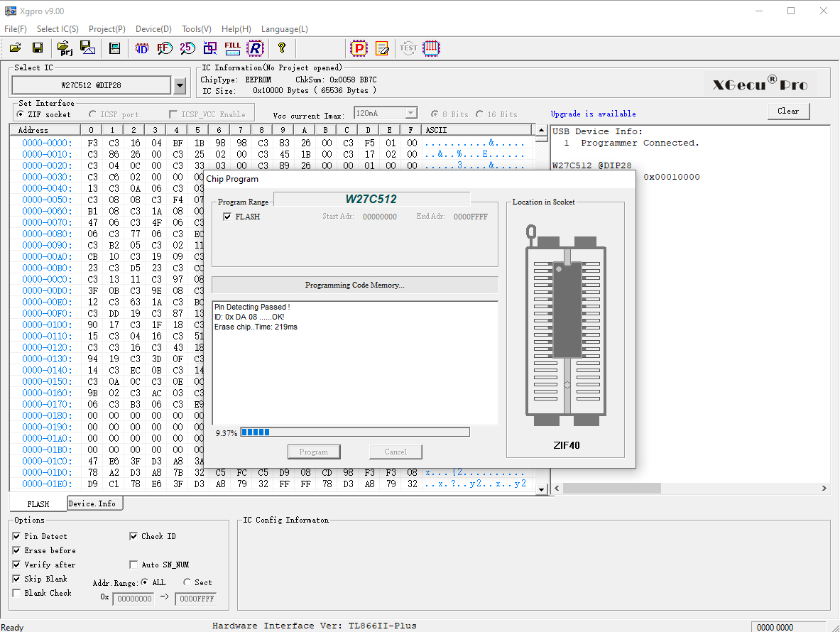Click the Upgrade is available link
840x632 pixels.
[593, 114]
